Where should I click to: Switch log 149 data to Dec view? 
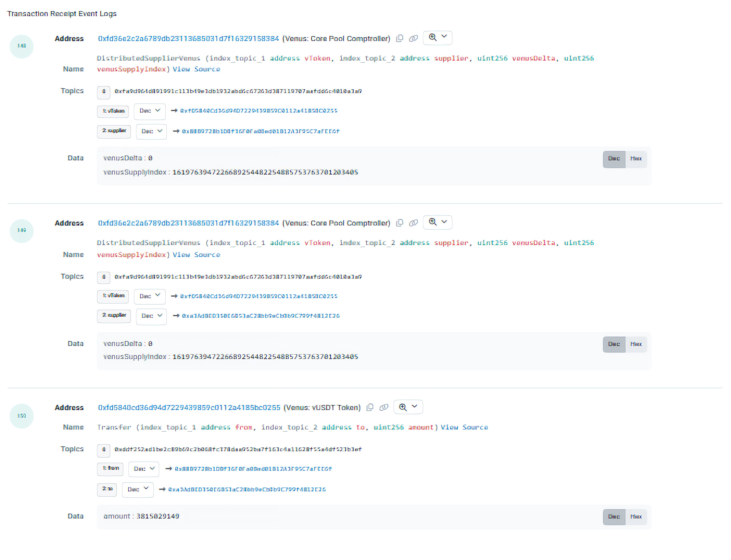614,344
